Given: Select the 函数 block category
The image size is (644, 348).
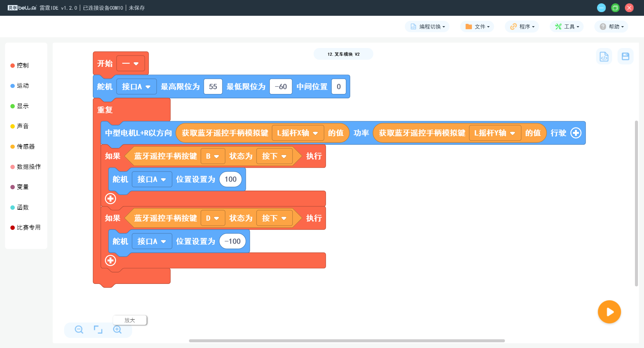Looking at the screenshot, I should pos(20,207).
